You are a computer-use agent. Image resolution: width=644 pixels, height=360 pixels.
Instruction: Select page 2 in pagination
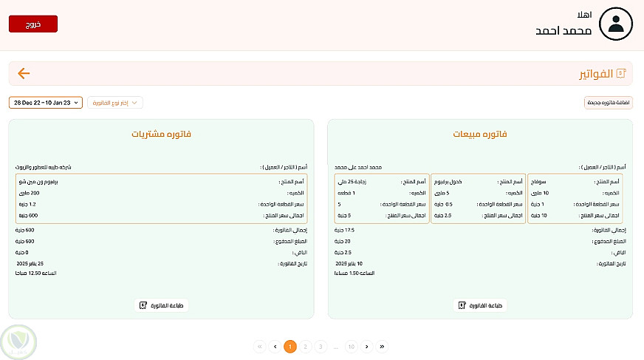(x=306, y=346)
